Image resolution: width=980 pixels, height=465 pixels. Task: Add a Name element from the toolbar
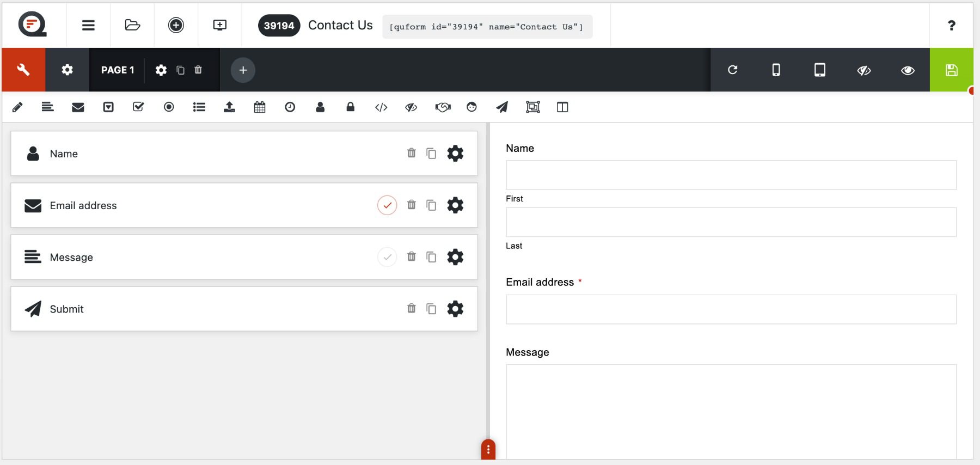click(320, 107)
